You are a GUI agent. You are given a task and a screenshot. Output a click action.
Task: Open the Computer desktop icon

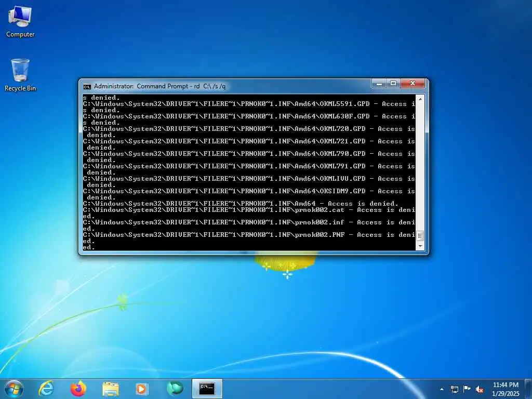pos(20,22)
